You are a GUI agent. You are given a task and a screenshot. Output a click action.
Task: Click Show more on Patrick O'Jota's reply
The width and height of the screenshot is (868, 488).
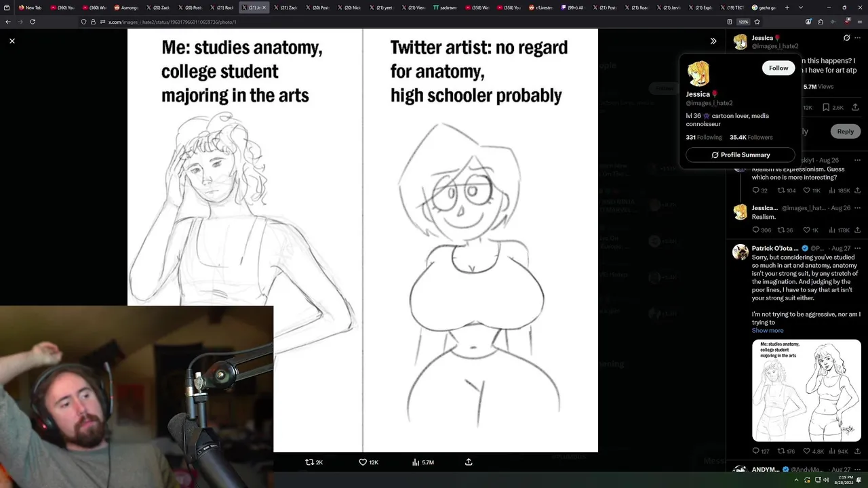click(768, 331)
